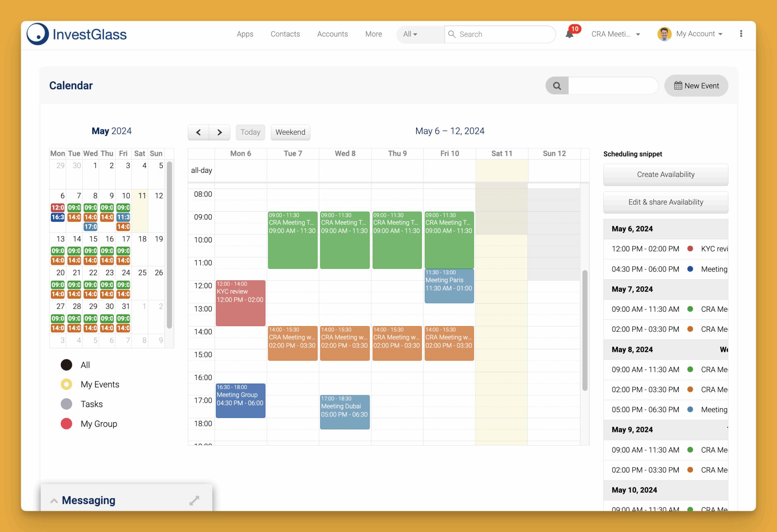The image size is (777, 532).
Task: Expand the Messaging panel diagonal arrow
Action: coord(194,501)
